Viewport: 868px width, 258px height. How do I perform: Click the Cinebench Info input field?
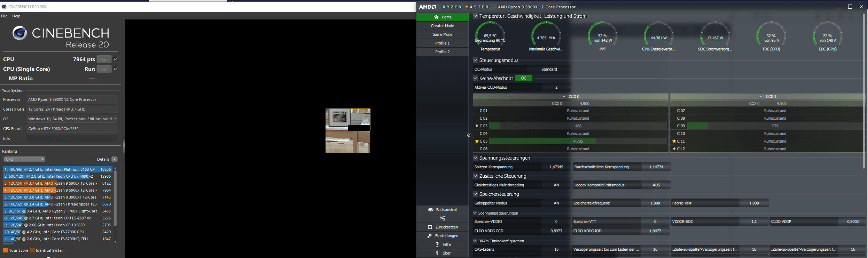72,138
